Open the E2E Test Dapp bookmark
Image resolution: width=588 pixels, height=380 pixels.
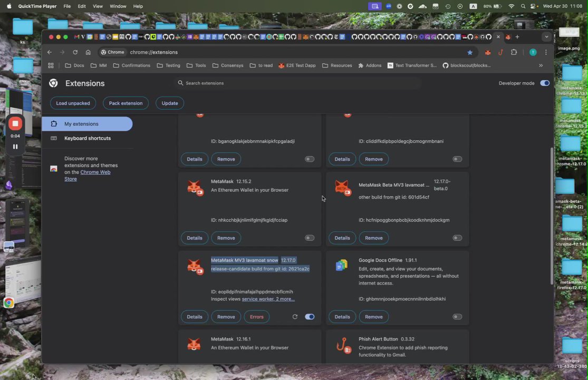pos(297,65)
